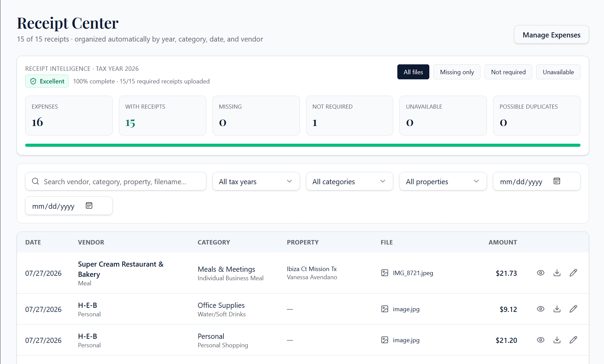
Task: Click the Expenses 16 stat card
Action: point(69,115)
